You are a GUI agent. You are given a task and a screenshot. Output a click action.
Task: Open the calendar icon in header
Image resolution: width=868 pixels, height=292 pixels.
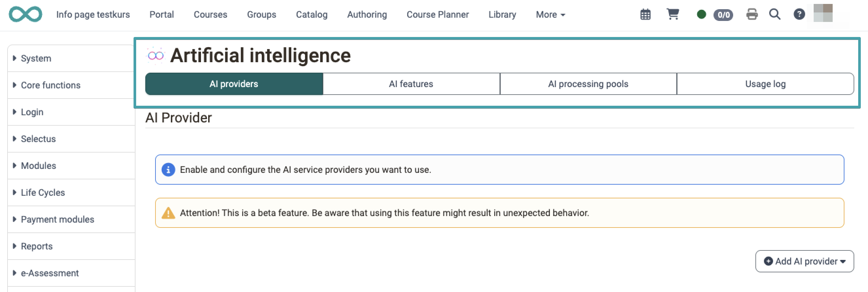pos(645,14)
